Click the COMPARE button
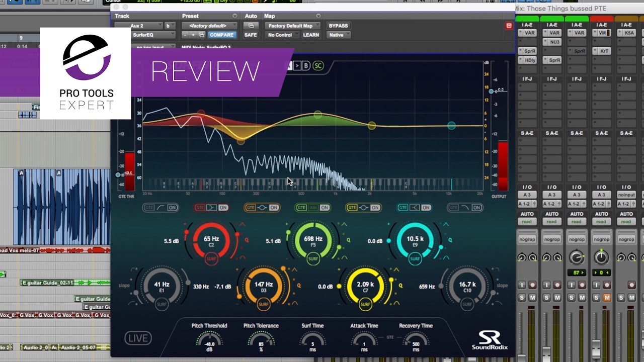The width and height of the screenshot is (644, 362). click(221, 35)
